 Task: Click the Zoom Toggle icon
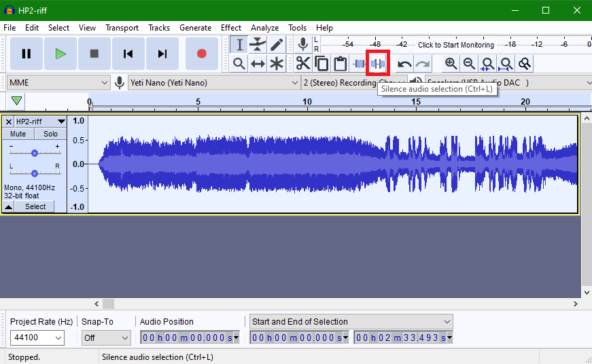coord(525,63)
